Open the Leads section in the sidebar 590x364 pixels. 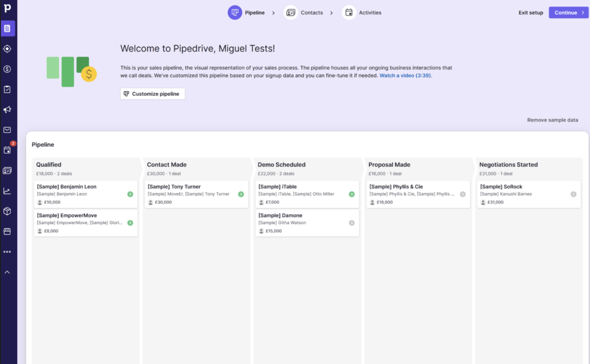click(x=7, y=49)
